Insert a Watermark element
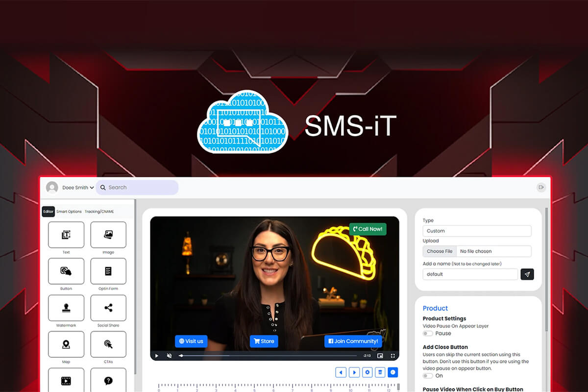588x392 pixels. pyautogui.click(x=66, y=308)
